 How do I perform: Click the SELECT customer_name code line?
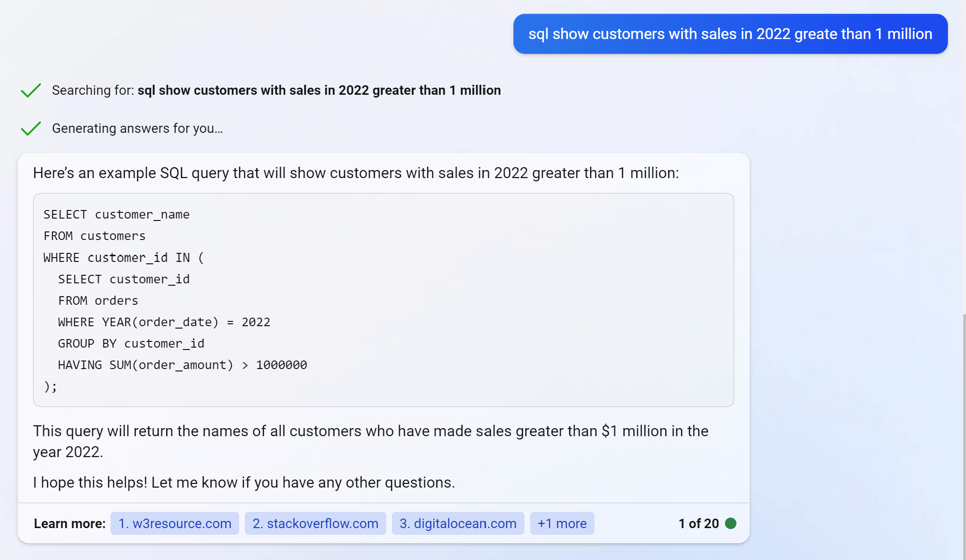point(117,215)
